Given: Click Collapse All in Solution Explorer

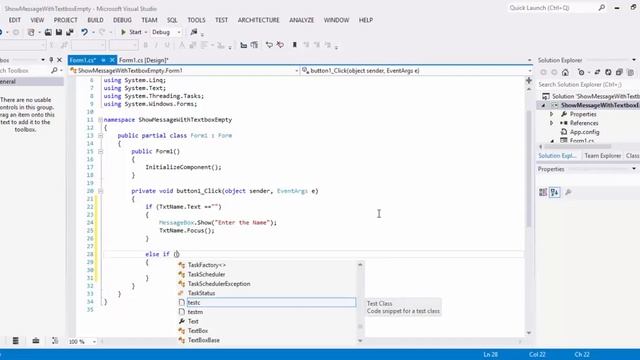Looking at the screenshot, I should pyautogui.click(x=619, y=72).
